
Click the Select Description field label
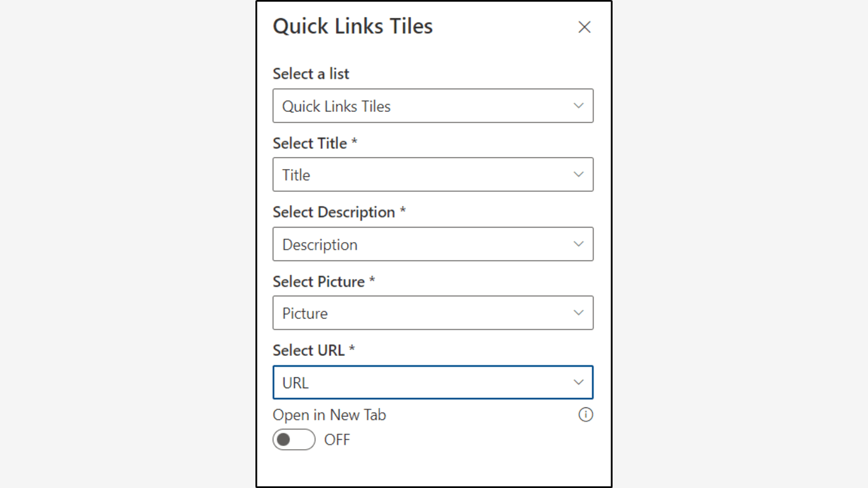(339, 212)
